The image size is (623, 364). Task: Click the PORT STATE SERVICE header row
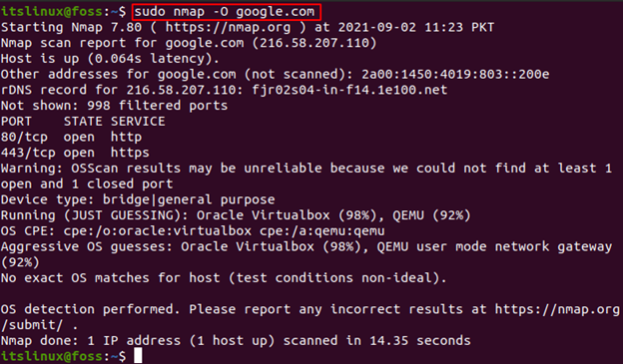[83, 122]
